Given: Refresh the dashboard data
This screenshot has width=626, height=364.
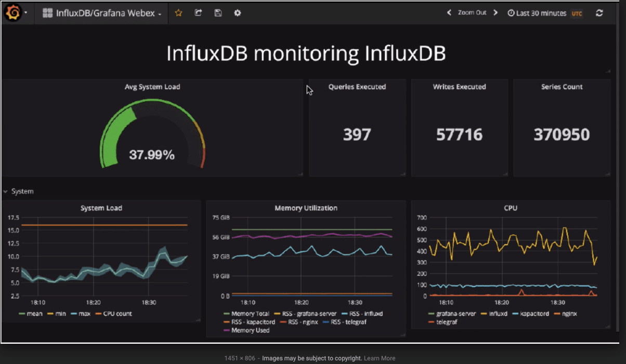Looking at the screenshot, I should coord(599,13).
